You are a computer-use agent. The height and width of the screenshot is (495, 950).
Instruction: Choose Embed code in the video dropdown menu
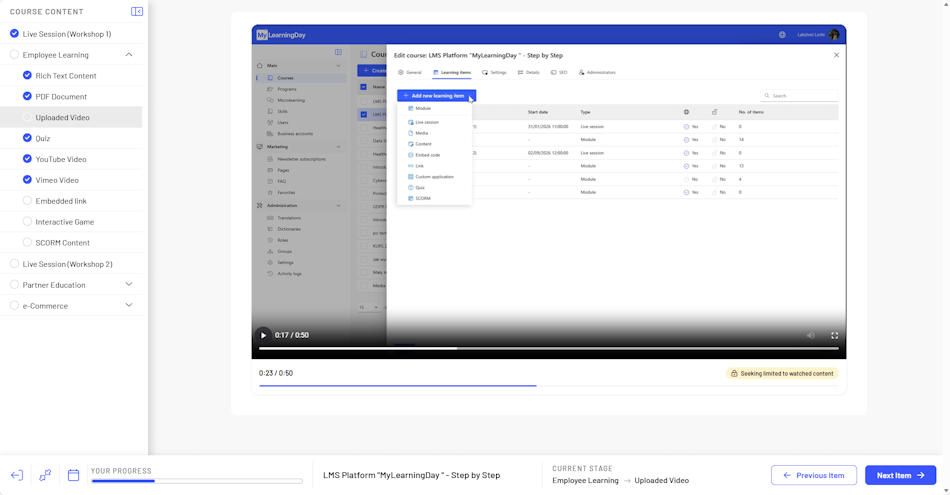(434, 155)
